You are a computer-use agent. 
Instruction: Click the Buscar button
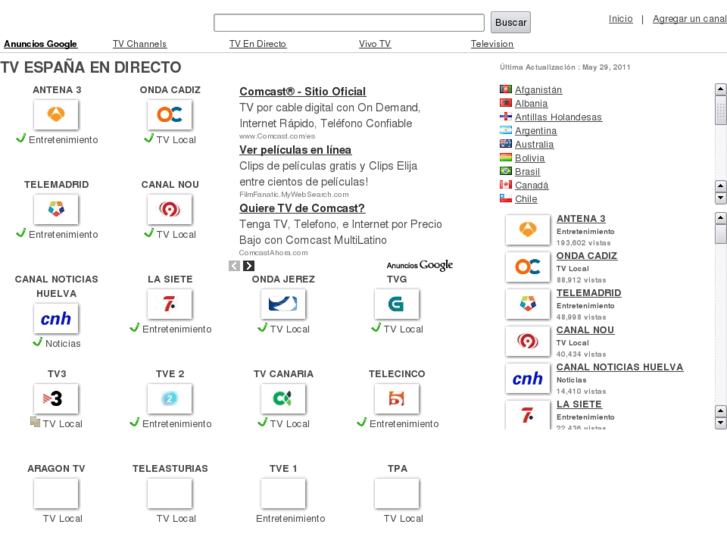coord(510,22)
